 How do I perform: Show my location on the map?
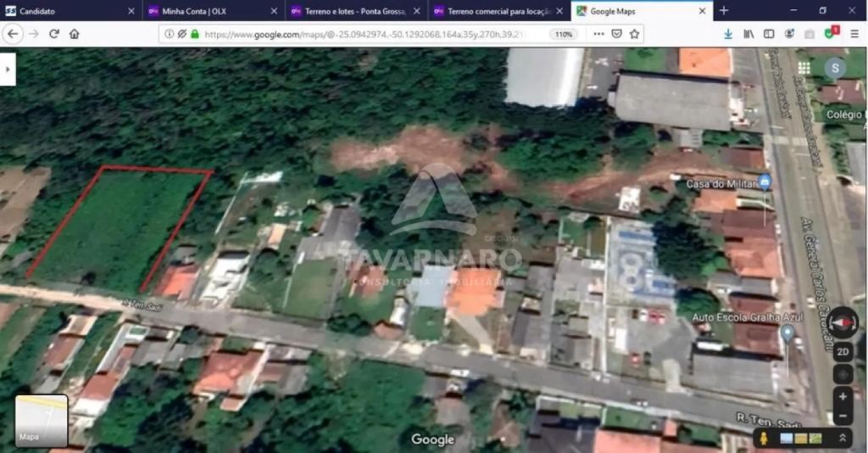[x=843, y=374]
